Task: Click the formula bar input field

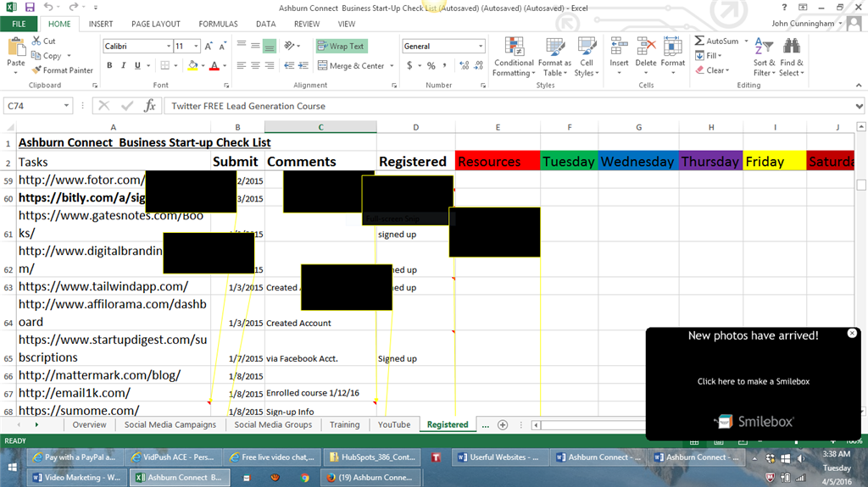Action: point(509,106)
